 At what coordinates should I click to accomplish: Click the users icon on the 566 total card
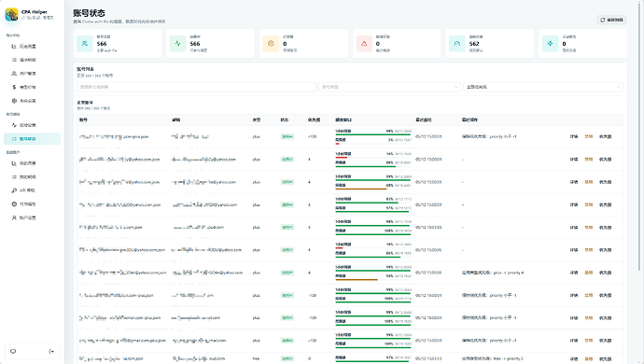[x=85, y=44]
